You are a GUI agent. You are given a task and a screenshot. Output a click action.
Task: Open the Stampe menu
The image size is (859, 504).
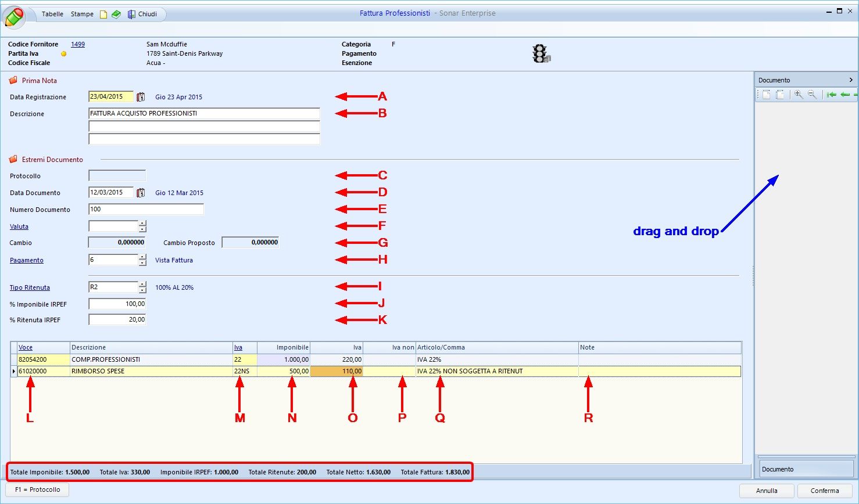click(x=82, y=14)
